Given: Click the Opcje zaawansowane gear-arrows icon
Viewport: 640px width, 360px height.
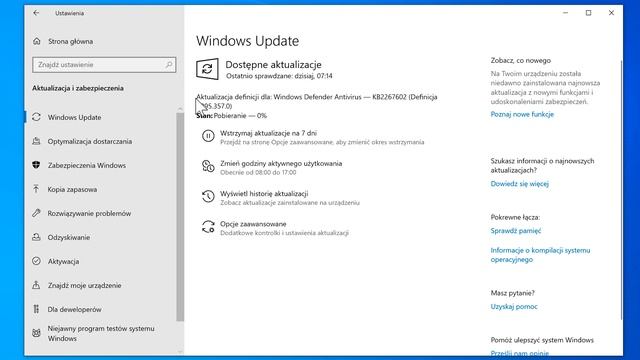Looking at the screenshot, I should coord(208,227).
